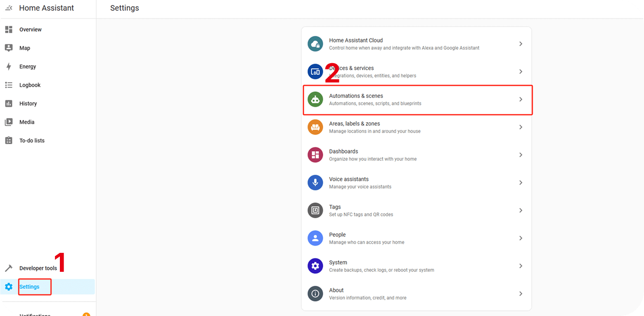Click the Developer tools hammer icon
The height and width of the screenshot is (316, 644).
[x=9, y=268]
